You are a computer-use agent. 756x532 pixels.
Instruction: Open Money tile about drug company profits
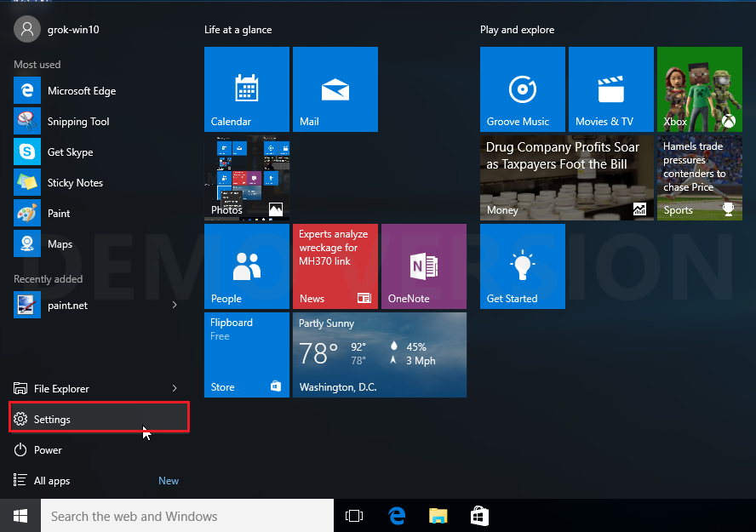pyautogui.click(x=567, y=178)
